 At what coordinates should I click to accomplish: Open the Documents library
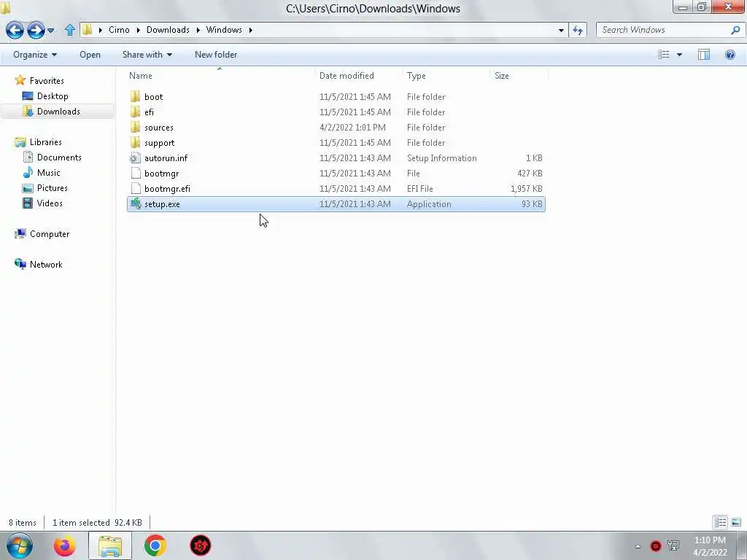tap(59, 157)
